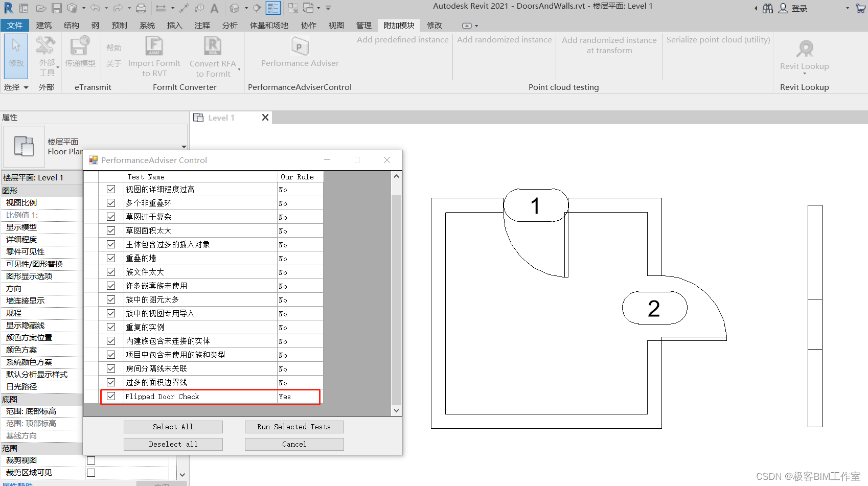
Task: Click the Deselect all button
Action: (x=173, y=444)
